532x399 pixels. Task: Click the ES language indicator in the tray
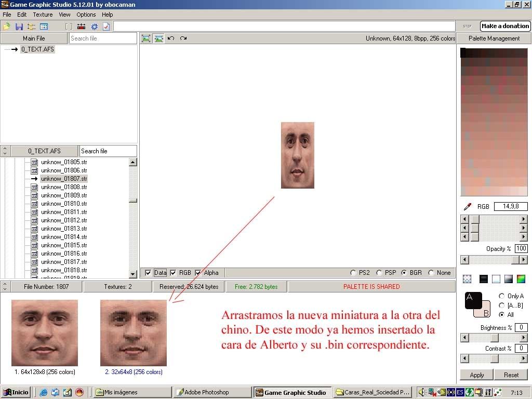click(x=460, y=393)
